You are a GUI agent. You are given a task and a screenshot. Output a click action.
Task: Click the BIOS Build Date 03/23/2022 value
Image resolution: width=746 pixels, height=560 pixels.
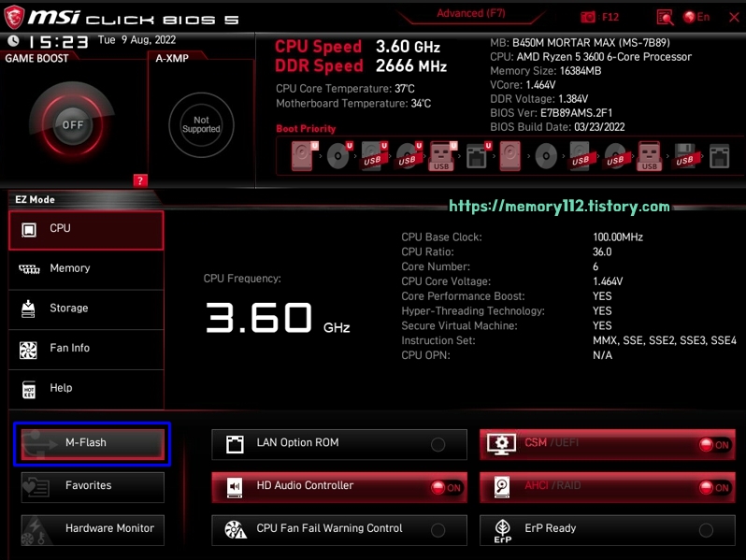[599, 127]
